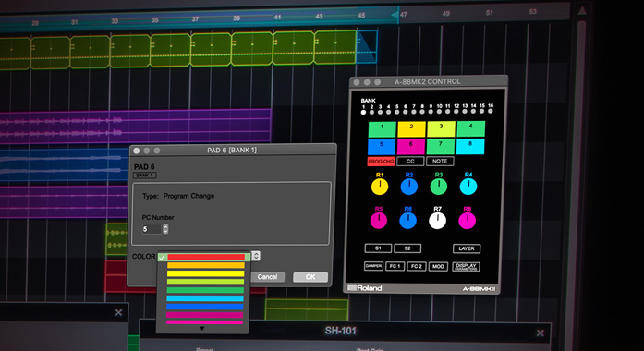Select bank 16 indicator dot
Viewport: 644px width, 351px height.
click(x=491, y=111)
